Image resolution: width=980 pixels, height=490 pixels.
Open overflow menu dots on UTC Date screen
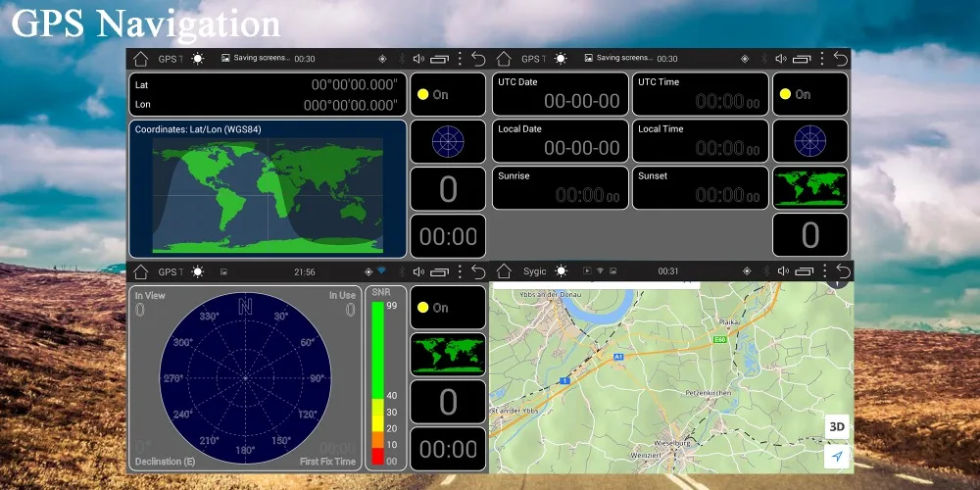822,59
